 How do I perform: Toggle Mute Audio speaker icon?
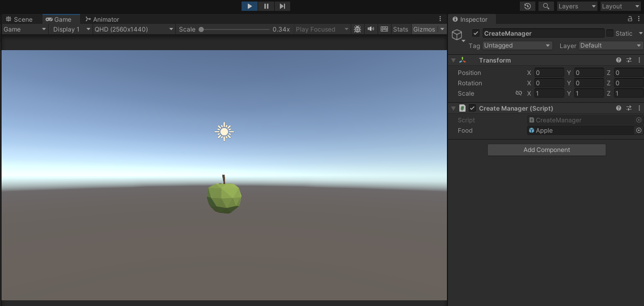(371, 29)
